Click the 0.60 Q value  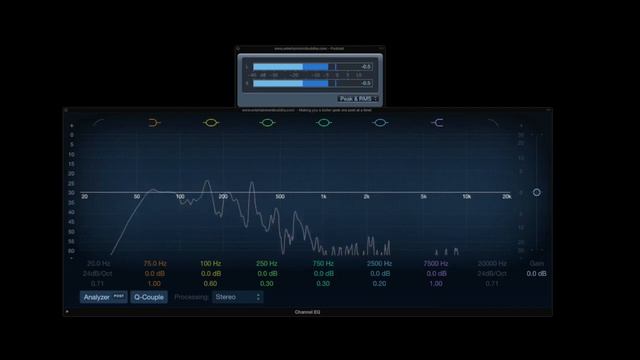[x=210, y=283]
